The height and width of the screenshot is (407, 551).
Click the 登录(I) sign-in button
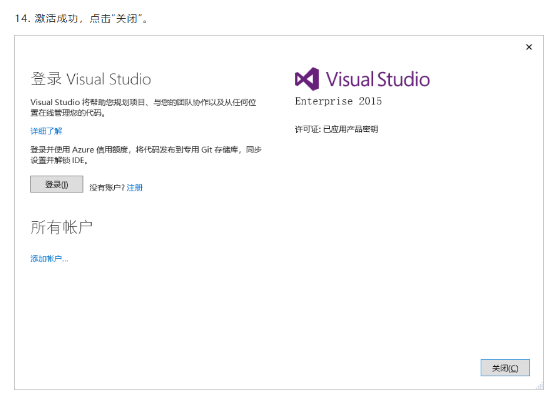coord(57,184)
